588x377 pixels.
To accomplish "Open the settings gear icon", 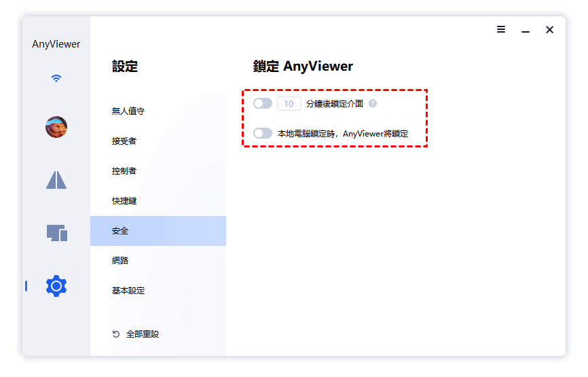I will (56, 286).
